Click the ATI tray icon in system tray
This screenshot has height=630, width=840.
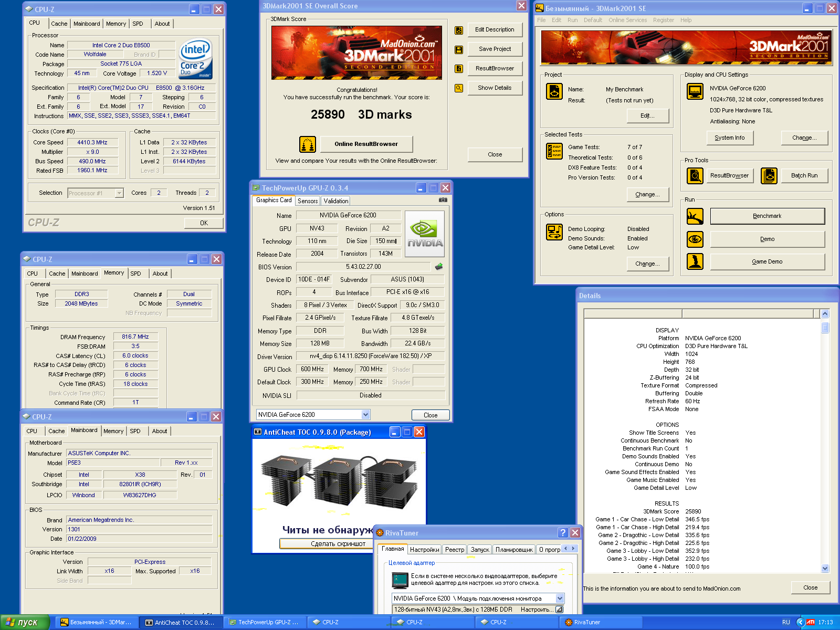(x=811, y=622)
